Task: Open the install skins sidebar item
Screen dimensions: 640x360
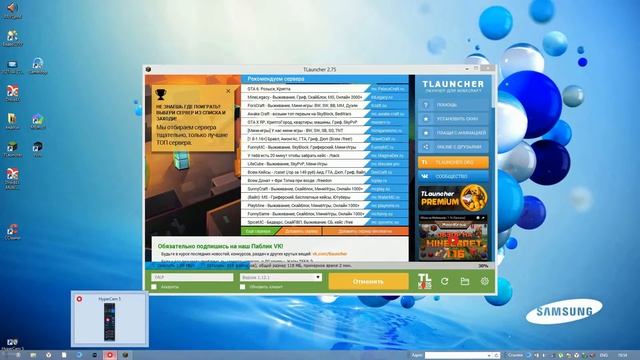Action: click(453, 119)
